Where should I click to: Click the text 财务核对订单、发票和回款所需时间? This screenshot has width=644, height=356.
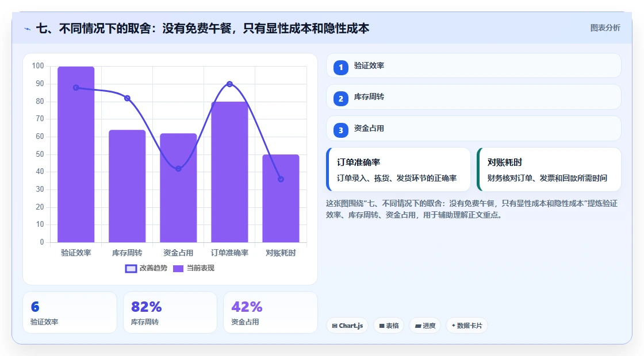(x=547, y=178)
